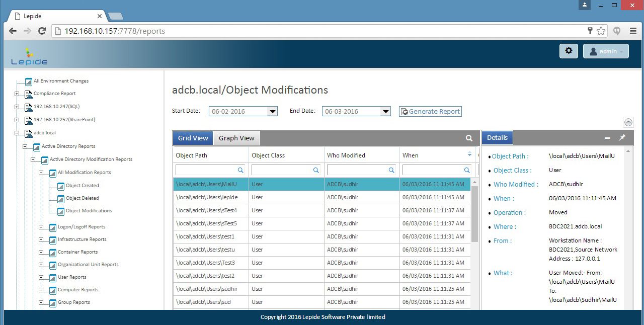Open the admin user menu
The image size is (644, 325).
coord(606,51)
